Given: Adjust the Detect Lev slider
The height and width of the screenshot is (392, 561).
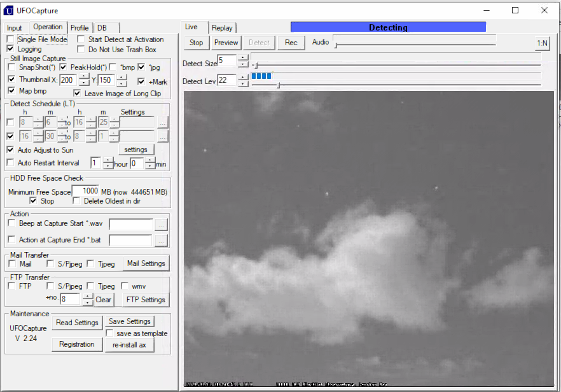Looking at the screenshot, I should (279, 84).
